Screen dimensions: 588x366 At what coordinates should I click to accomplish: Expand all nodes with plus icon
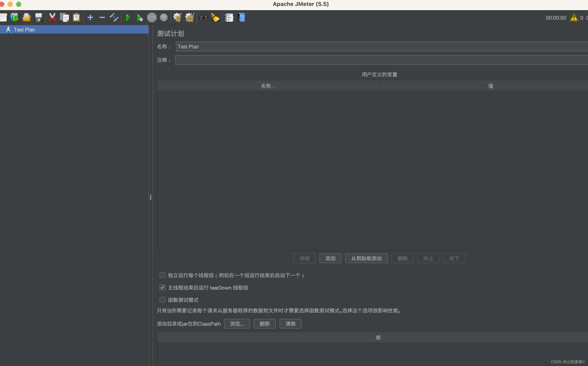(90, 17)
